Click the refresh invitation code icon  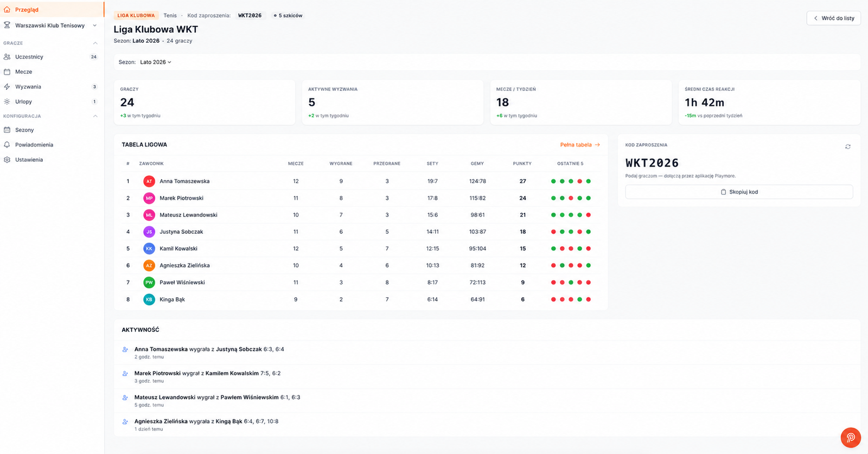(847, 146)
